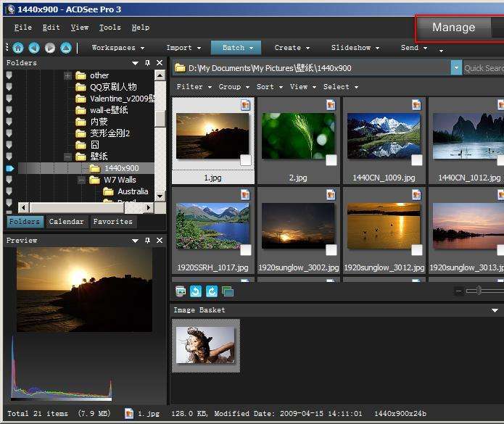Click the toolbar grip handle
Image resolution: width=504 pixels, height=424 pixels.
[7, 48]
